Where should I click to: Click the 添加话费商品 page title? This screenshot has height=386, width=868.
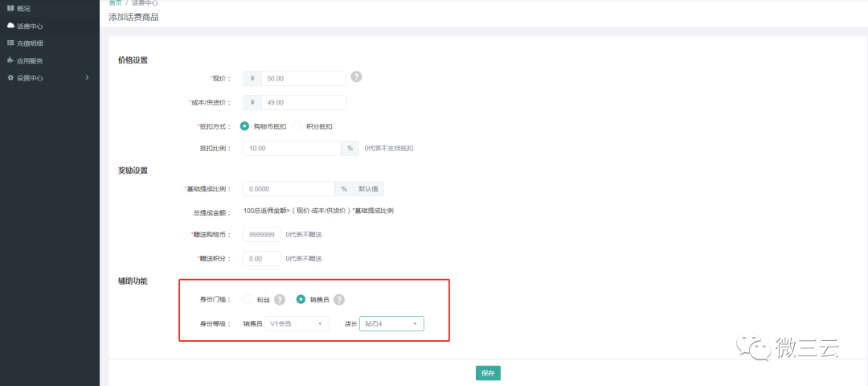[134, 17]
